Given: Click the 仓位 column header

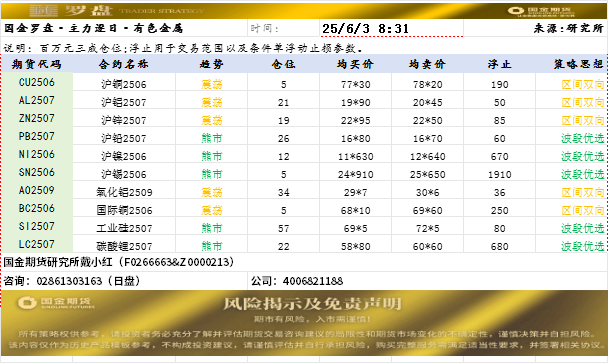Looking at the screenshot, I should (x=283, y=64).
